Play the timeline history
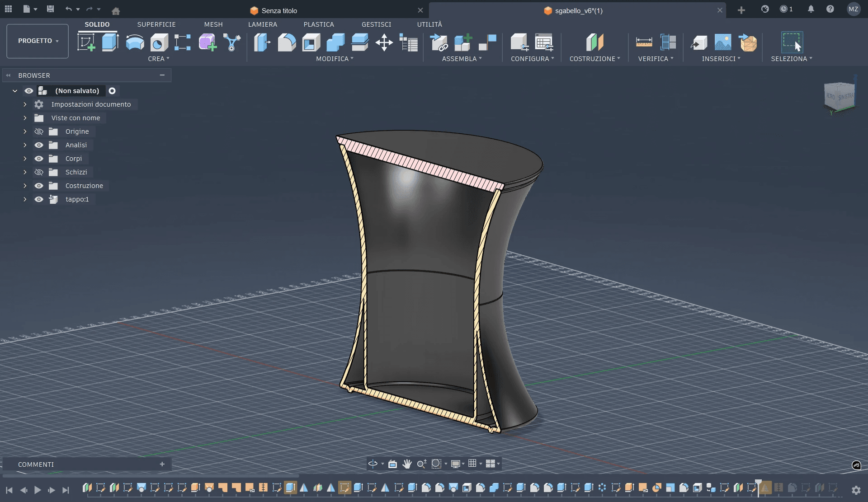 click(38, 490)
